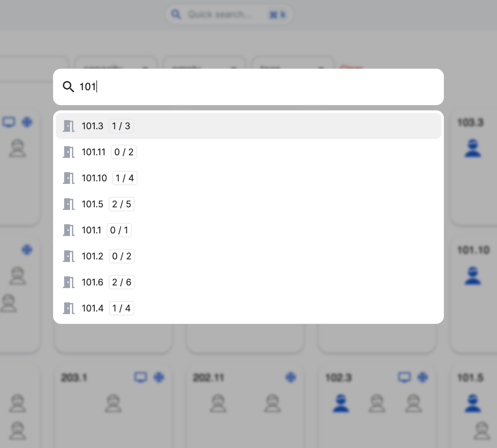Click the door icon beside 101.6
497x448 pixels.
(69, 282)
